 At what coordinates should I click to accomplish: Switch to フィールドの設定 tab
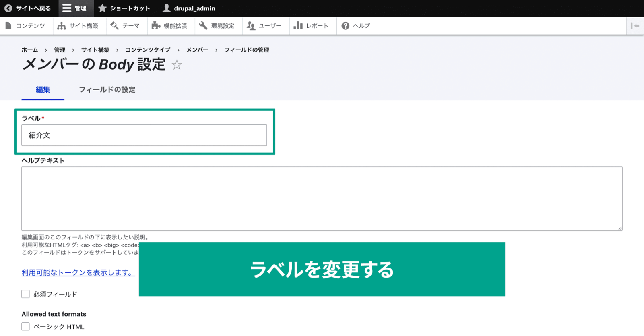tap(107, 89)
